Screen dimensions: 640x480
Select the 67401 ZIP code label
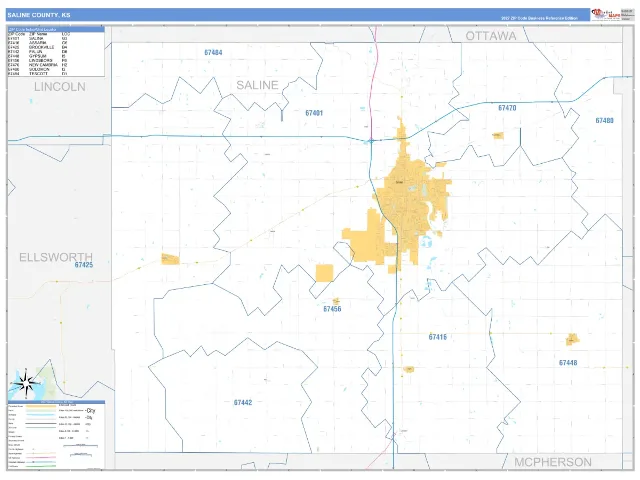(x=314, y=113)
